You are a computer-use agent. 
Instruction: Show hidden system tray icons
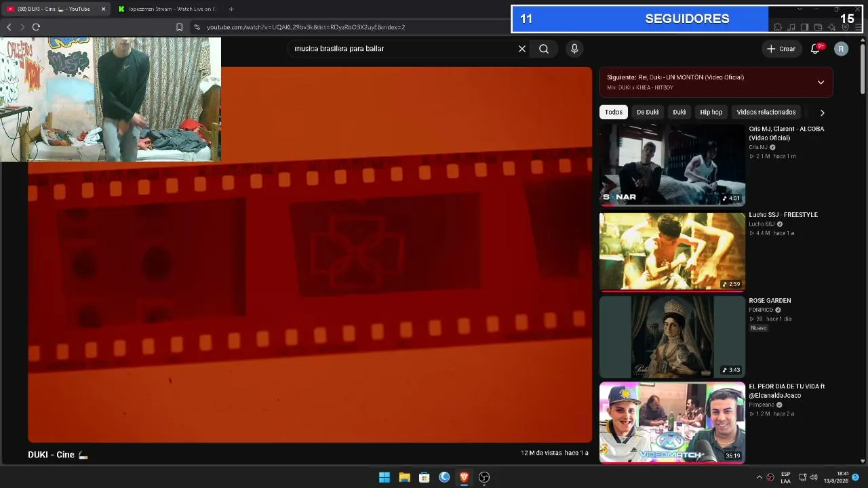(x=759, y=477)
